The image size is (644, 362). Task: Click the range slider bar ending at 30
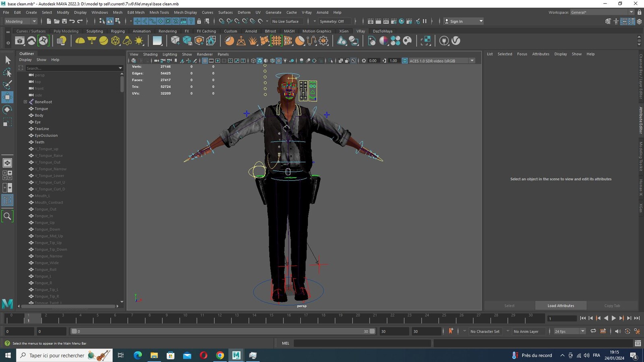click(x=223, y=331)
